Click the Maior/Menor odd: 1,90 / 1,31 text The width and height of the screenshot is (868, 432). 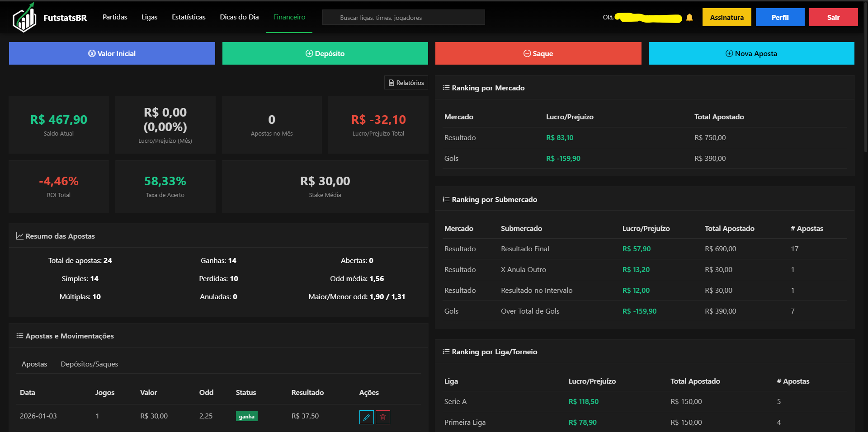coord(357,297)
